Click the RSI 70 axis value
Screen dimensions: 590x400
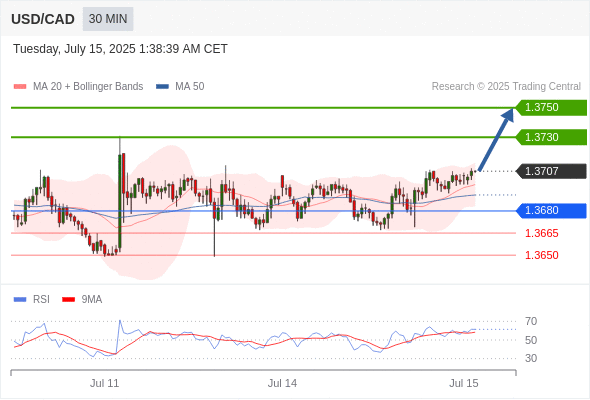click(x=531, y=321)
